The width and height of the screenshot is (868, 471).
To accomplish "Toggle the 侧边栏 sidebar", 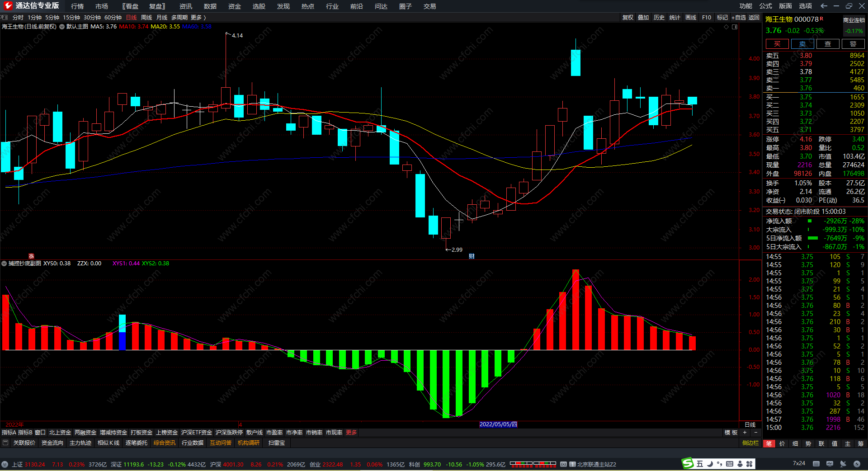I will tap(750, 443).
